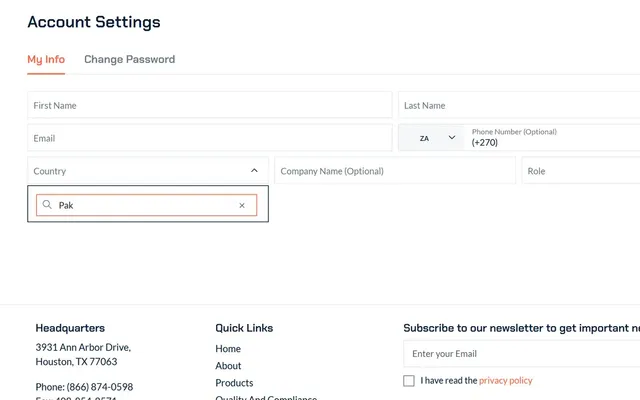Focus the Company Name (Optional) field
The height and width of the screenshot is (400, 640).
click(395, 171)
